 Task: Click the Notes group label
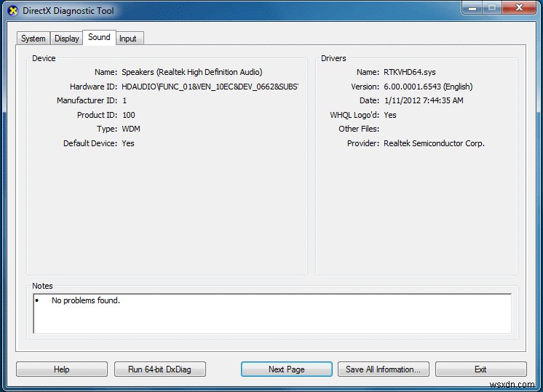(x=42, y=286)
